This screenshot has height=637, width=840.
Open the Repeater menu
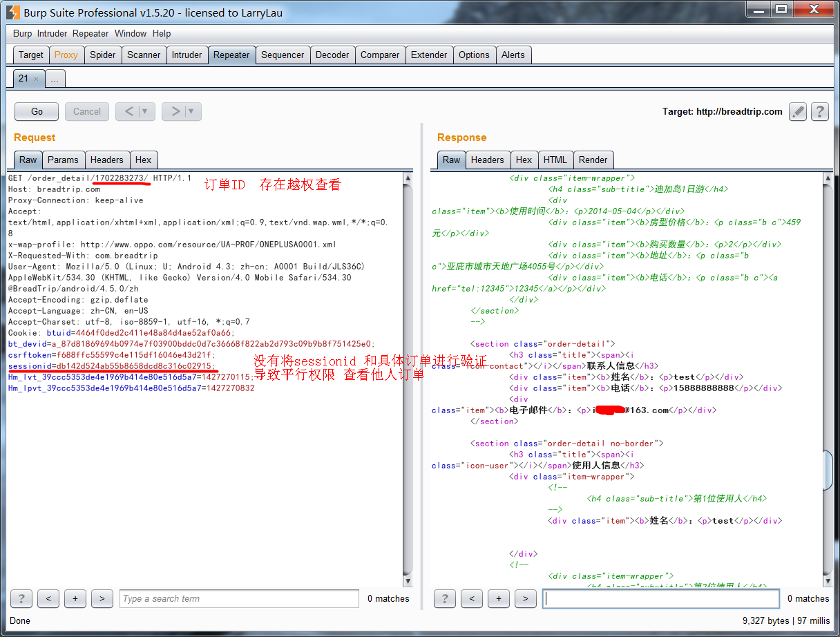click(x=90, y=33)
